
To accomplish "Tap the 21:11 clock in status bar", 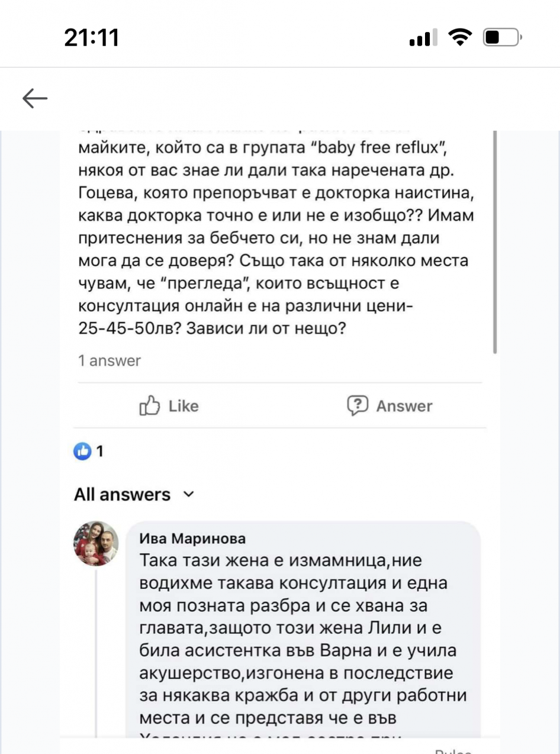I will point(92,38).
